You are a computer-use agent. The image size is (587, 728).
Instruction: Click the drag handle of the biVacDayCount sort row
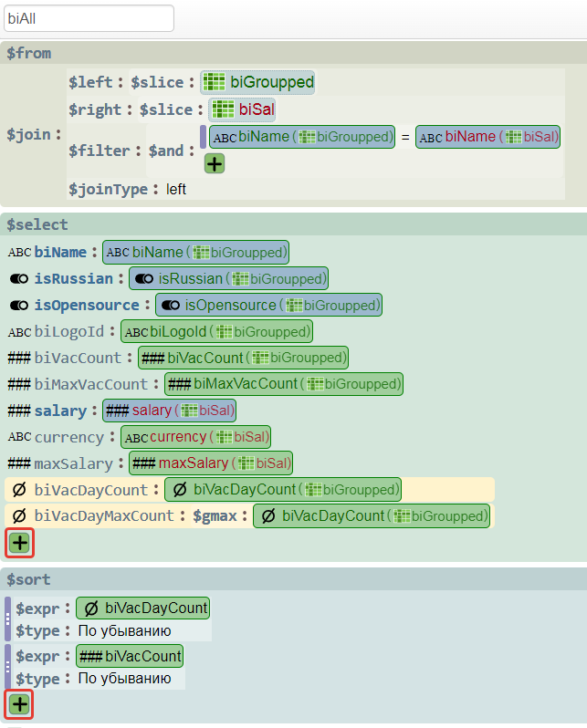7,619
